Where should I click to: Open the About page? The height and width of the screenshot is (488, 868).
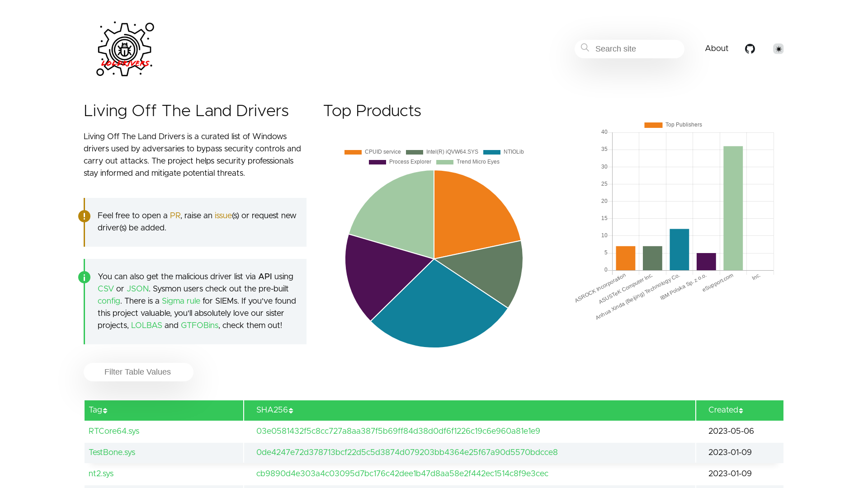pos(717,48)
